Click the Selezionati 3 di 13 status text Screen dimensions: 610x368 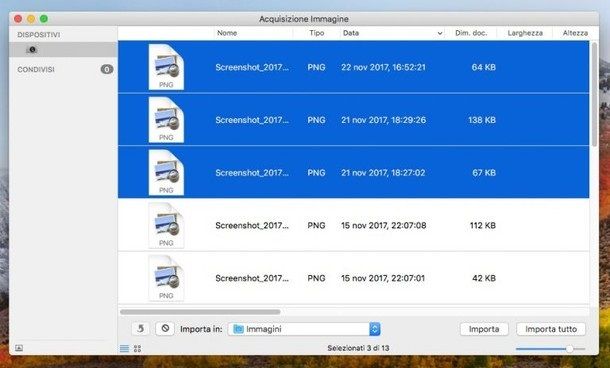[358, 348]
